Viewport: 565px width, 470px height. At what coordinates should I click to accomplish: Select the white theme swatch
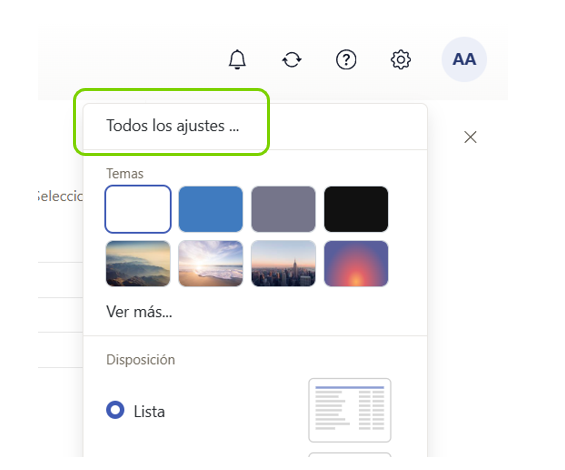pos(138,209)
